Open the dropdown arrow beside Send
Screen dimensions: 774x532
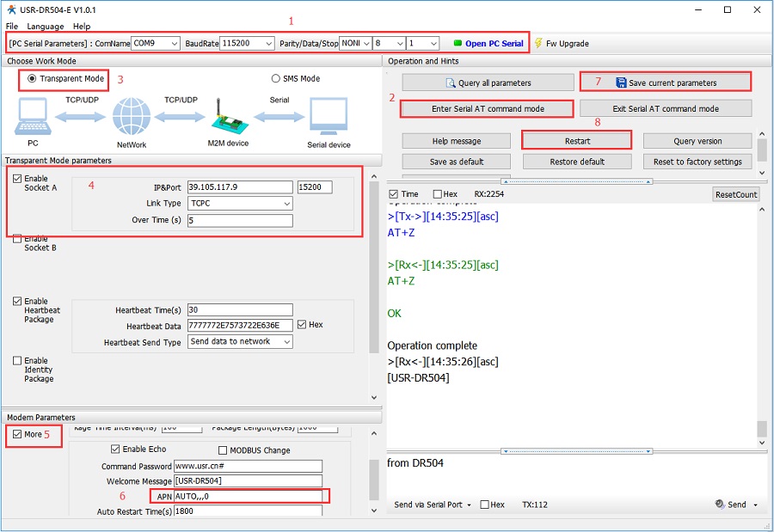pyautogui.click(x=755, y=504)
